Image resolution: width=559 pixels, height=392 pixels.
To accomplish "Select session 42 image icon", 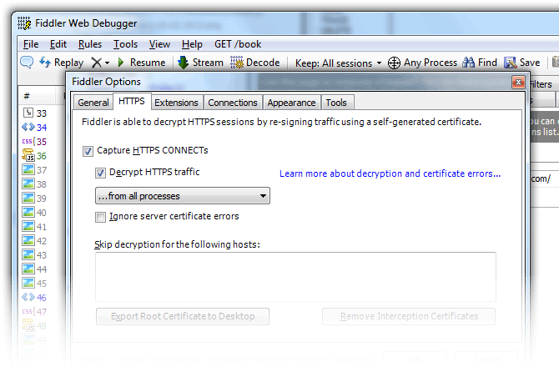I will (x=28, y=240).
